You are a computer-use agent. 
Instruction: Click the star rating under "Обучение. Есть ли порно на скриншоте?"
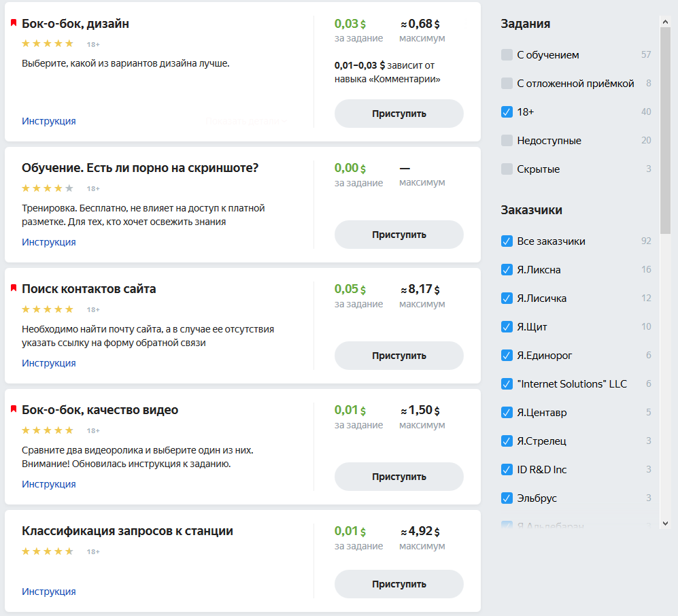48,188
